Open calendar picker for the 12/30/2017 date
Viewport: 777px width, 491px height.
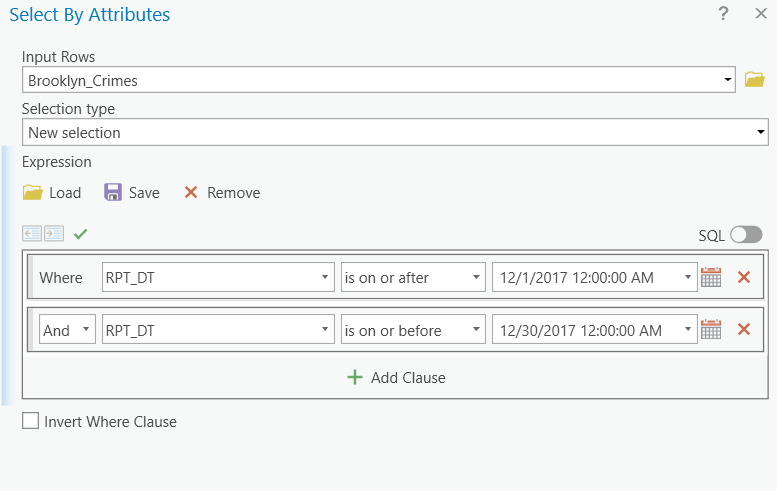[711, 329]
